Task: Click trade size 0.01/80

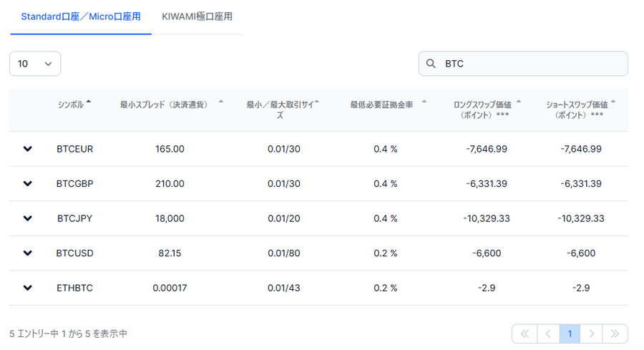Action: 284,253
